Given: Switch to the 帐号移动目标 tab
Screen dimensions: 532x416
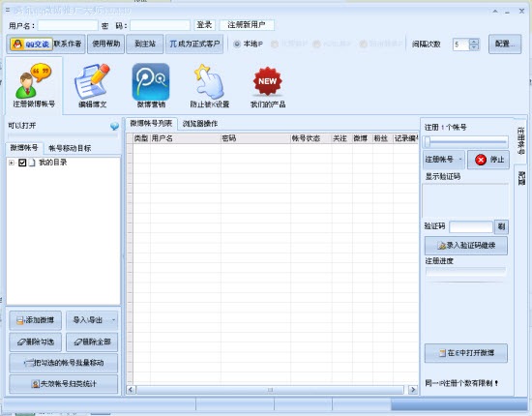Looking at the screenshot, I should pos(70,148).
